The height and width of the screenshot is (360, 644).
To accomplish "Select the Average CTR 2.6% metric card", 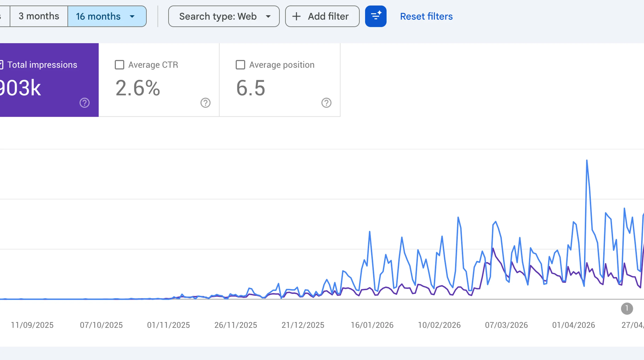I will (x=159, y=80).
